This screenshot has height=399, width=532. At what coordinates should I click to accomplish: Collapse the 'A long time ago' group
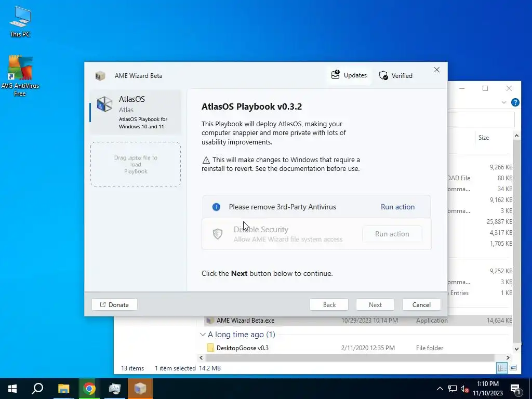coord(203,335)
